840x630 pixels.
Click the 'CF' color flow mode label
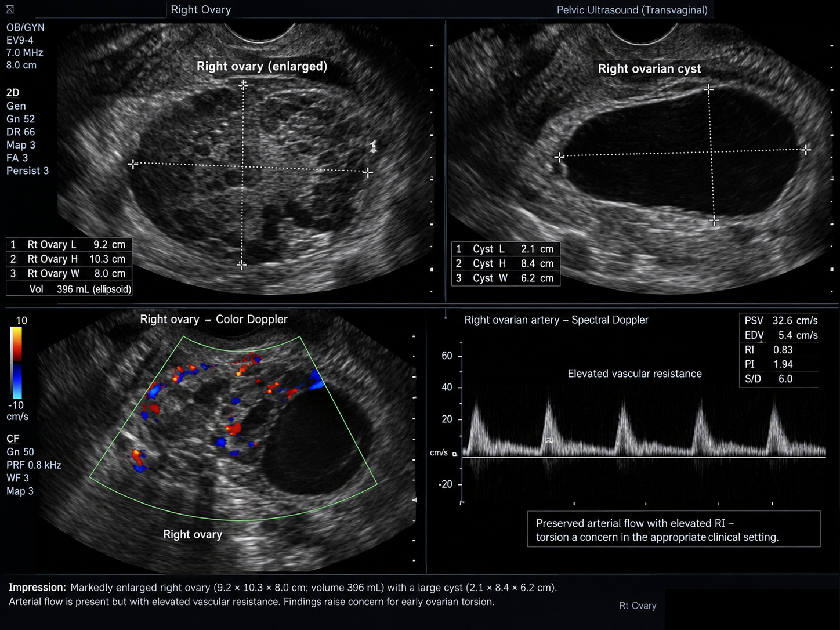click(13, 439)
